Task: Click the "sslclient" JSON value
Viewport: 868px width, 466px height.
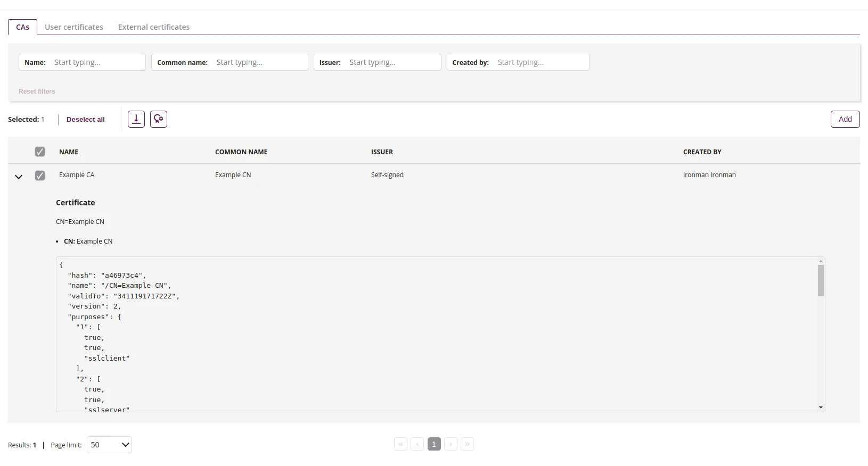Action: (107, 359)
